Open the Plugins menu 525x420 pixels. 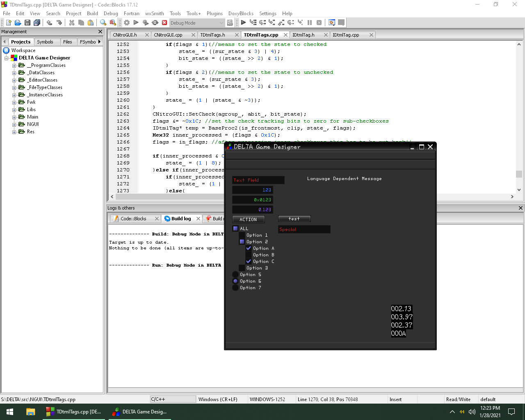(x=215, y=13)
